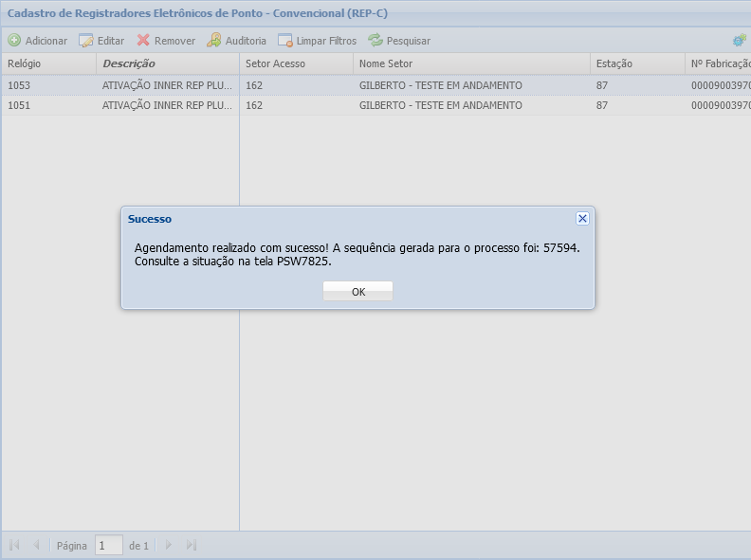Close the Sucesso dialog with X
This screenshot has height=560, width=751.
coord(582,218)
